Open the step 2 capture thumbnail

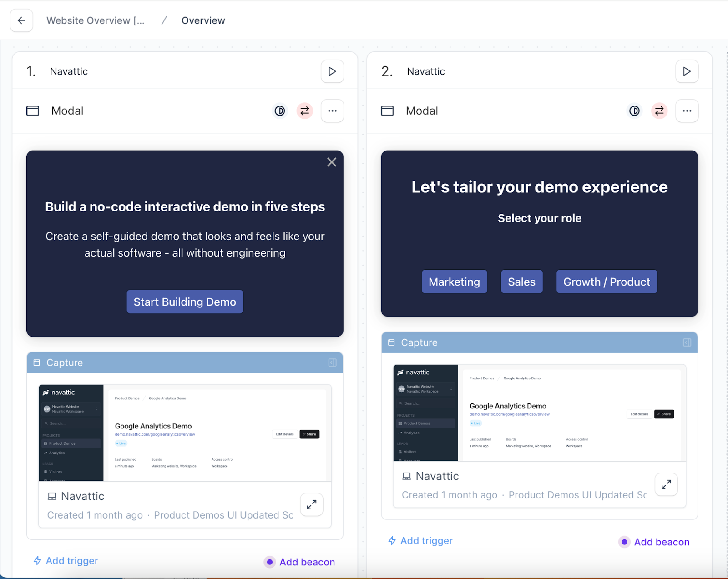[x=539, y=413]
